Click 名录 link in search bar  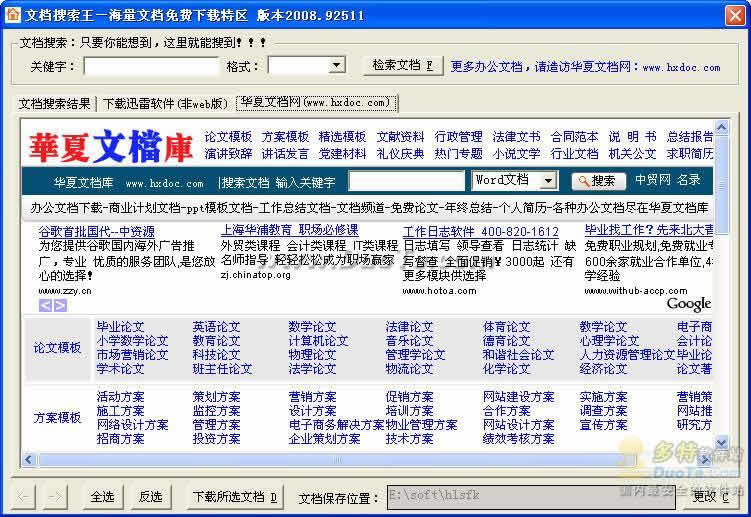[689, 180]
